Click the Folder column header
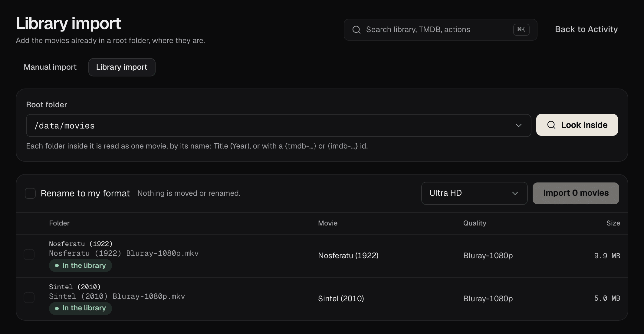 coord(59,223)
